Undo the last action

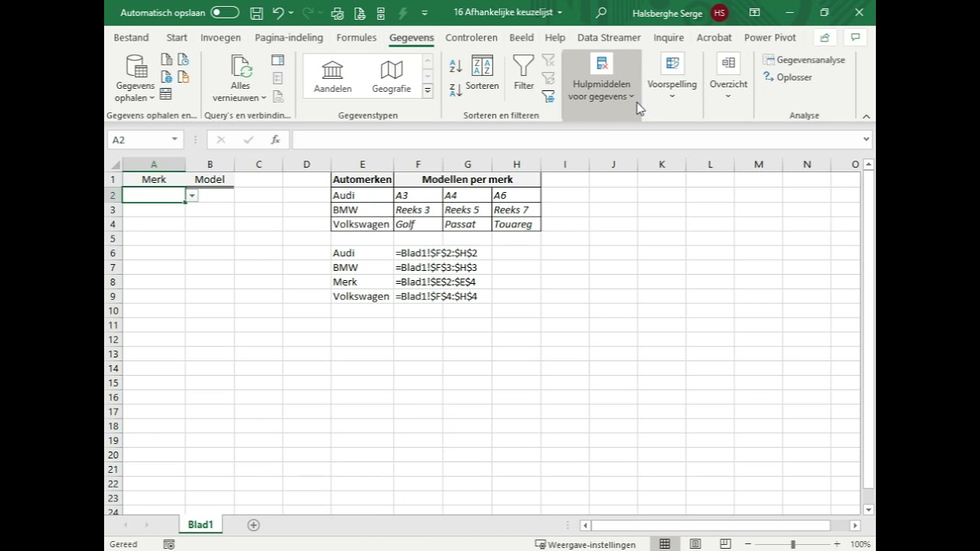click(x=278, y=13)
